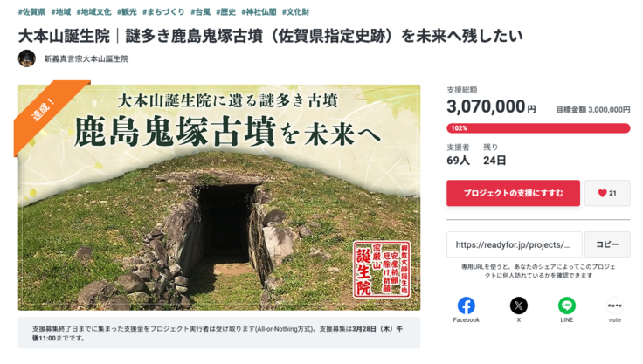The height and width of the screenshot is (364, 643).
Task: Click the 達成 orange ribbon badge
Action: (x=49, y=113)
